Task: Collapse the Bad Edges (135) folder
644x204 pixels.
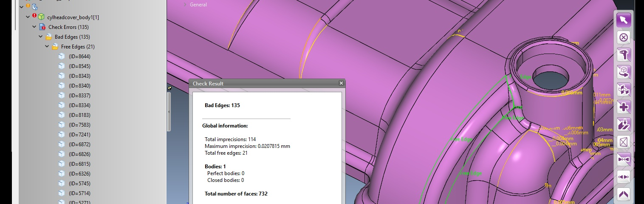Action: (x=41, y=37)
